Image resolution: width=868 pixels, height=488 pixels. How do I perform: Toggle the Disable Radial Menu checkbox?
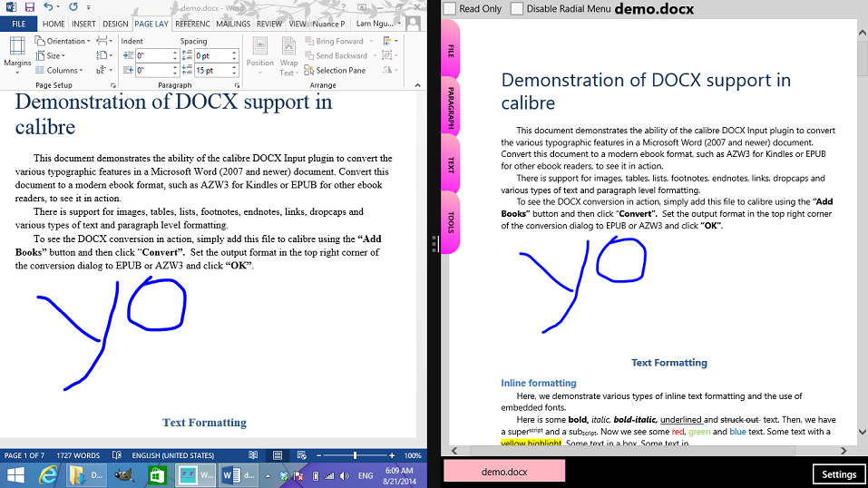[x=516, y=8]
